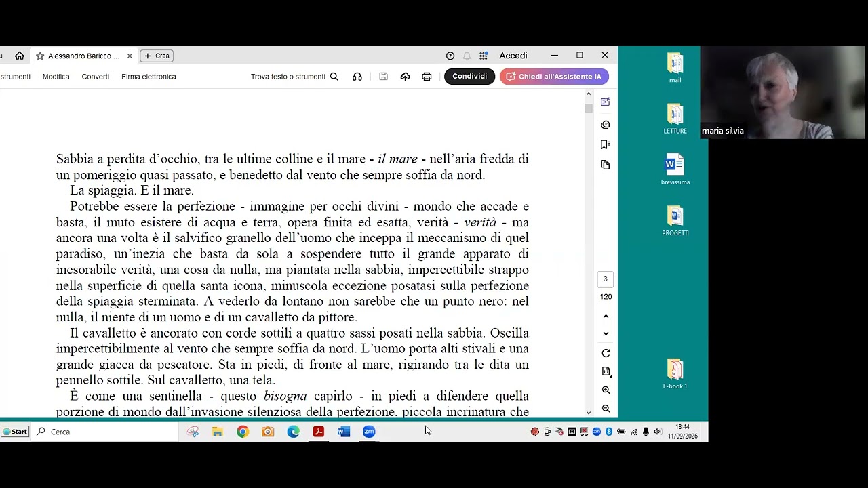Close the Alessandro Baricco tab
The image size is (868, 488).
pyautogui.click(x=130, y=56)
